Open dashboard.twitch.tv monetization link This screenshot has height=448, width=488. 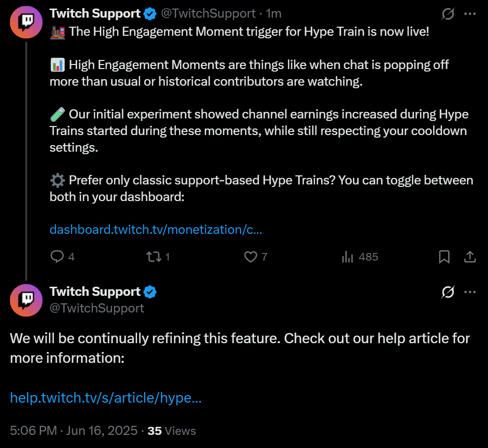[156, 230]
